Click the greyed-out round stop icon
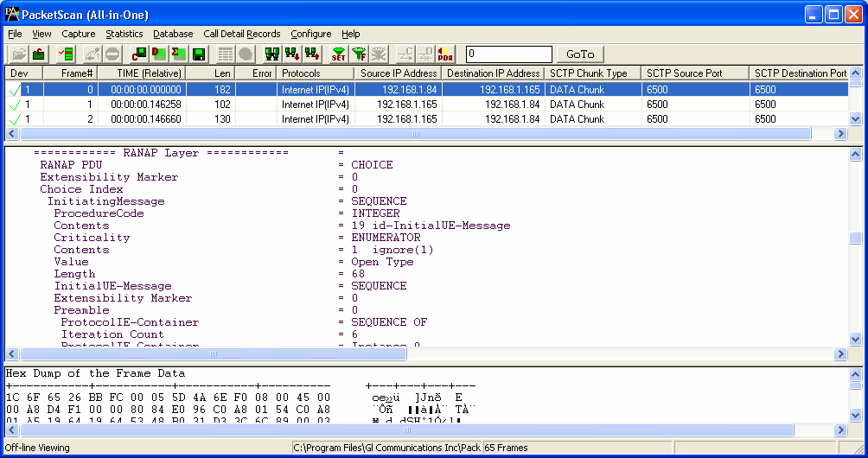868x458 pixels. [x=112, y=54]
